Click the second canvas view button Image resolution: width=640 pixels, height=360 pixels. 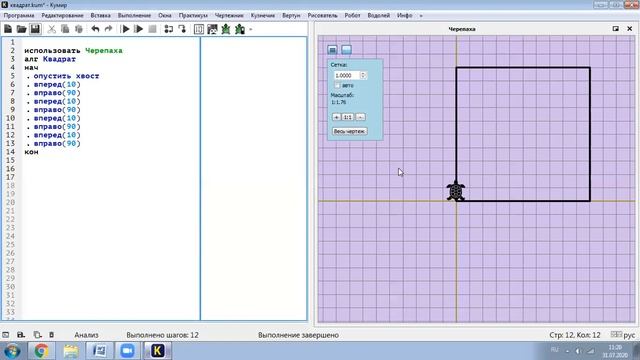(x=347, y=50)
